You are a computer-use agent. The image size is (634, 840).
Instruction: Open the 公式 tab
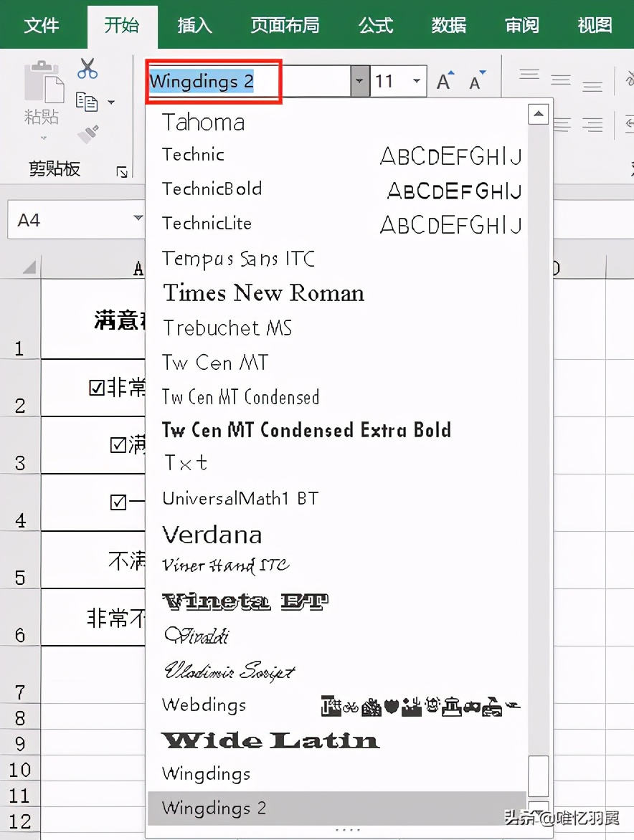tap(376, 25)
